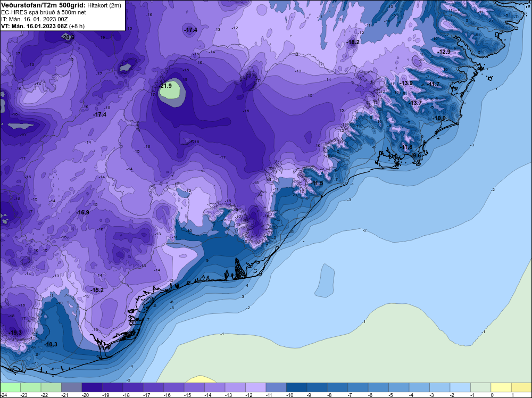
Task: Pick the pale yellow legend swatch above 0
Action: pyautogui.click(x=501, y=387)
